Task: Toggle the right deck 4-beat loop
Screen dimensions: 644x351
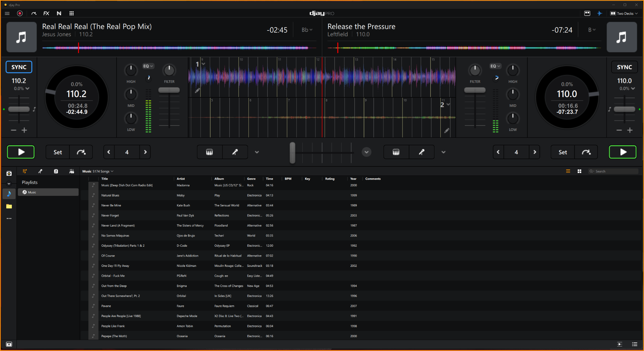Action: (516, 152)
